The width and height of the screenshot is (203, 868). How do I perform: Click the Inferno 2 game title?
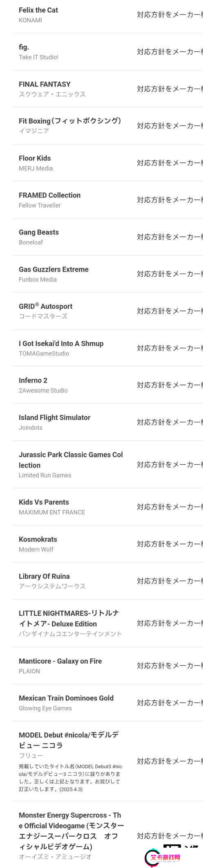[33, 380]
